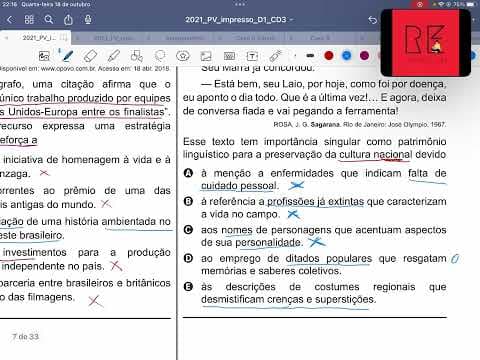Select the keyboard typing tool
The height and width of the screenshot is (360, 480).
click(229, 56)
